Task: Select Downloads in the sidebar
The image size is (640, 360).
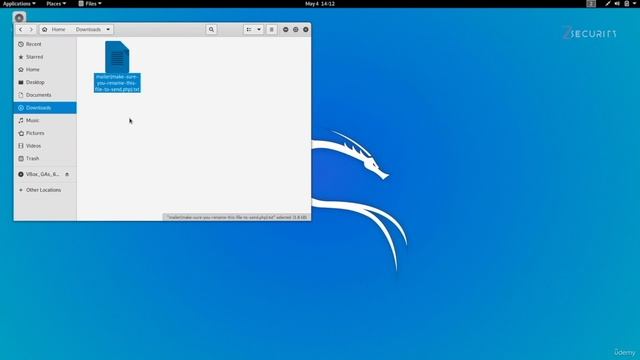Action: click(45, 108)
